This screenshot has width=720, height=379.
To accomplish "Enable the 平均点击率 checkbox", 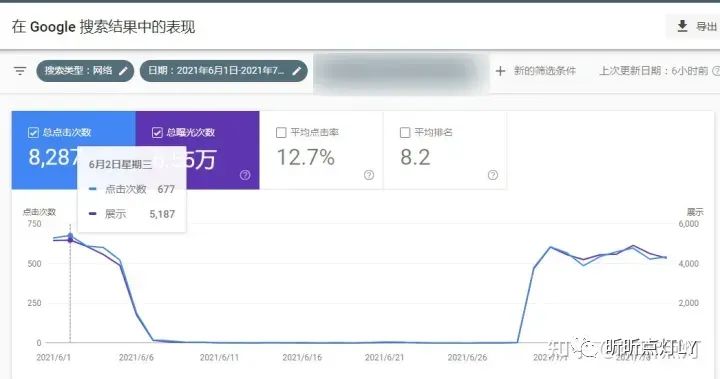I will tap(281, 133).
